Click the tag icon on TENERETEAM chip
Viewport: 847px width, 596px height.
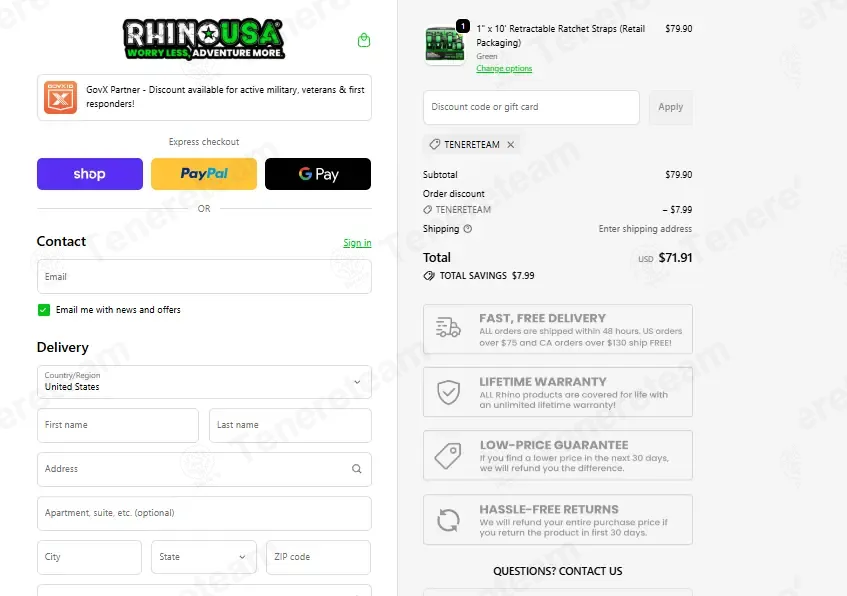click(434, 144)
